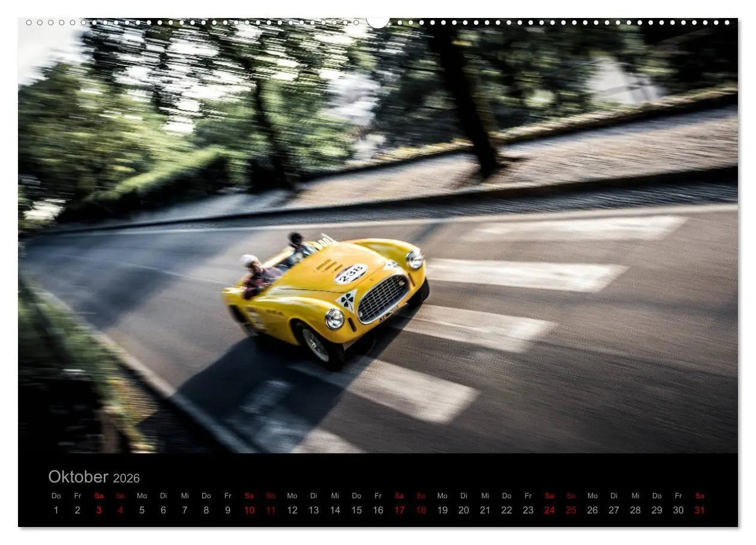Select red Sunday date 18

pyautogui.click(x=421, y=510)
